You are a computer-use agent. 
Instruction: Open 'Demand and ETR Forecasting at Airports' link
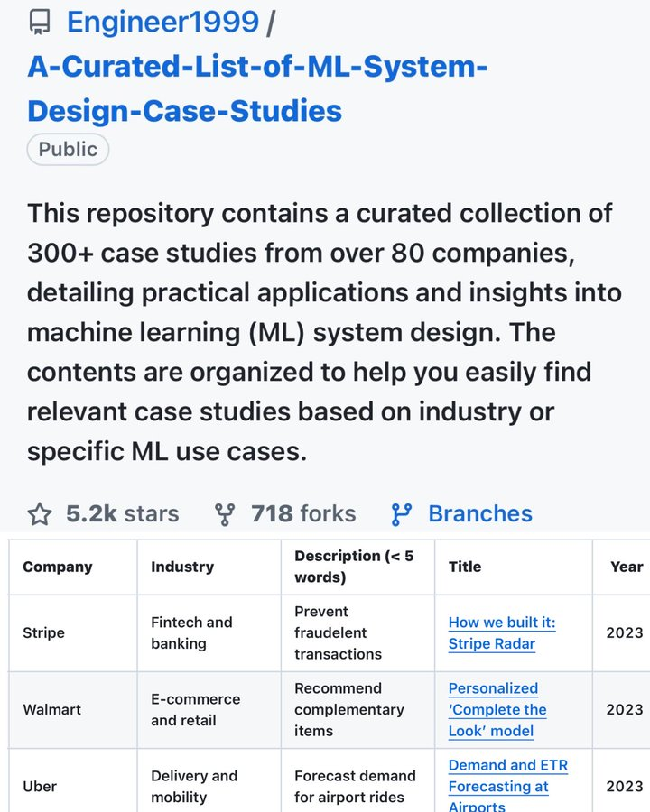[x=508, y=786]
